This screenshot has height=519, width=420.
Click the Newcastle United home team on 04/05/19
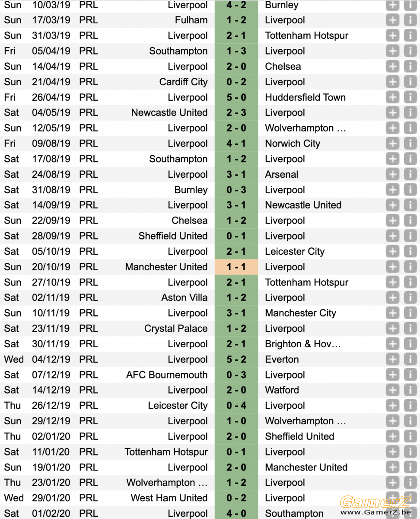[x=169, y=112]
